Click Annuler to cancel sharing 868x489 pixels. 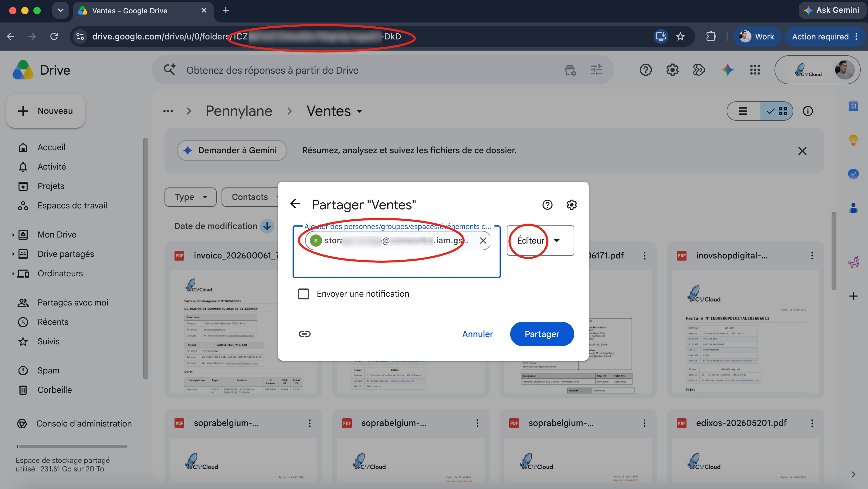click(x=477, y=334)
